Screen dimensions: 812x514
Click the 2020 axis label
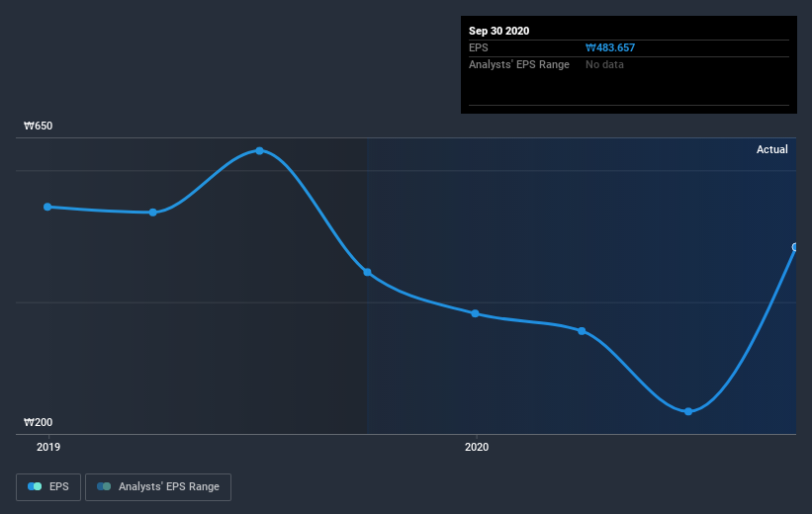point(477,447)
